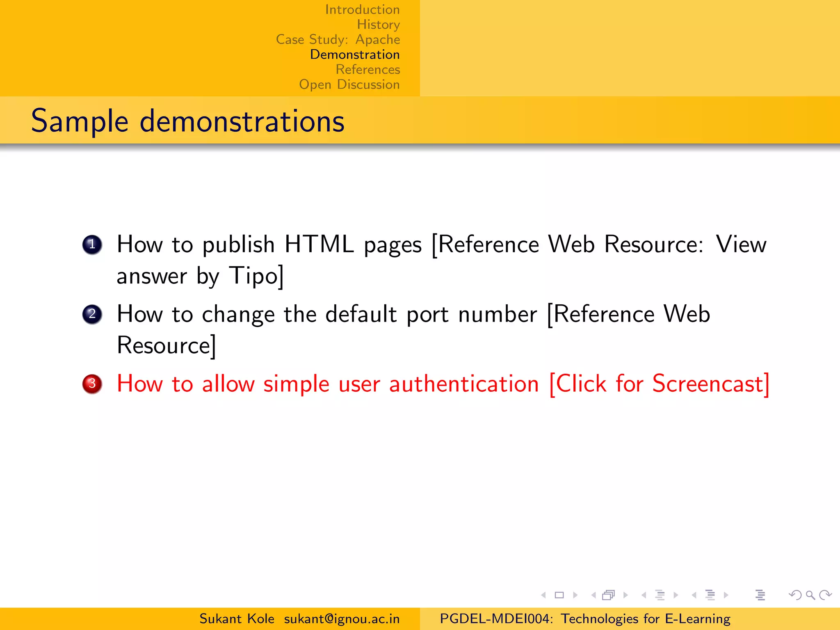Open the Introduction section from header

click(x=362, y=9)
